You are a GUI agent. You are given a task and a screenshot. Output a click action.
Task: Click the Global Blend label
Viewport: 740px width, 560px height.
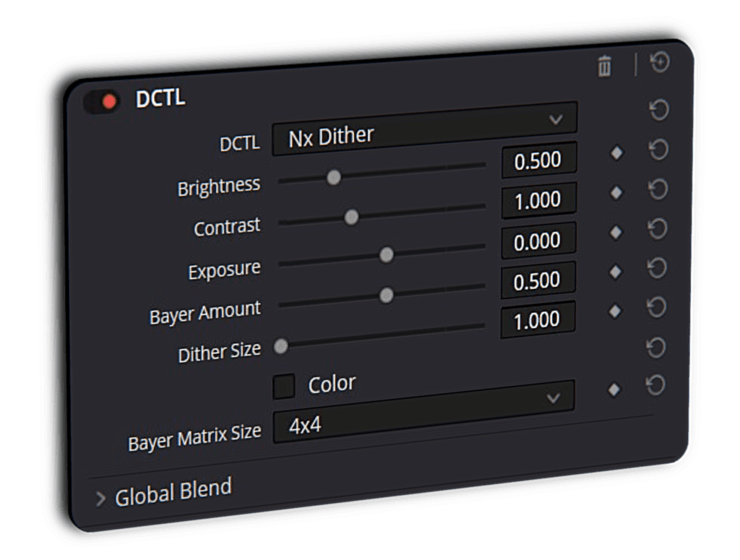click(x=173, y=492)
